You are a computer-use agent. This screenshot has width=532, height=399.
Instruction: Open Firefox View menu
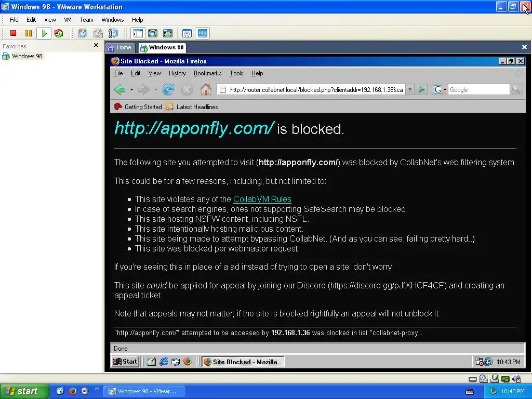[154, 73]
